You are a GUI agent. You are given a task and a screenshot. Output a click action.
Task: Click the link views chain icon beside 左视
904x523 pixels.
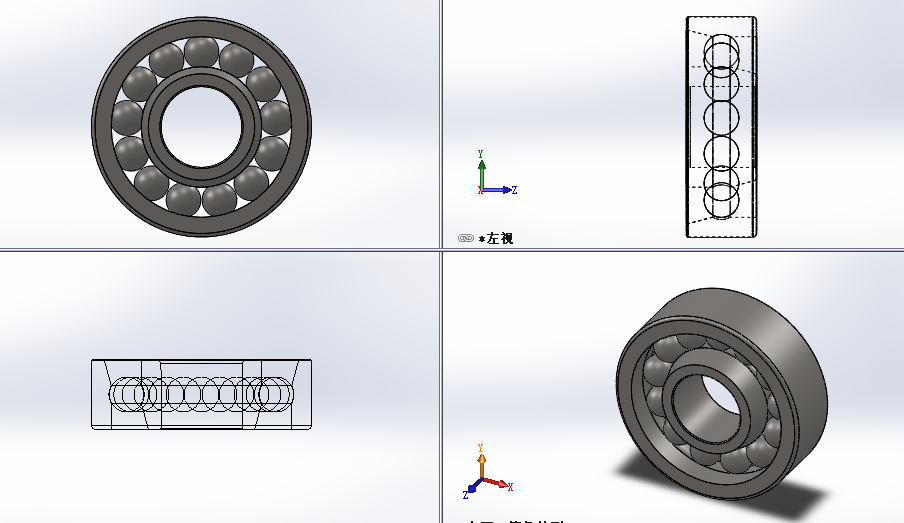tap(466, 238)
